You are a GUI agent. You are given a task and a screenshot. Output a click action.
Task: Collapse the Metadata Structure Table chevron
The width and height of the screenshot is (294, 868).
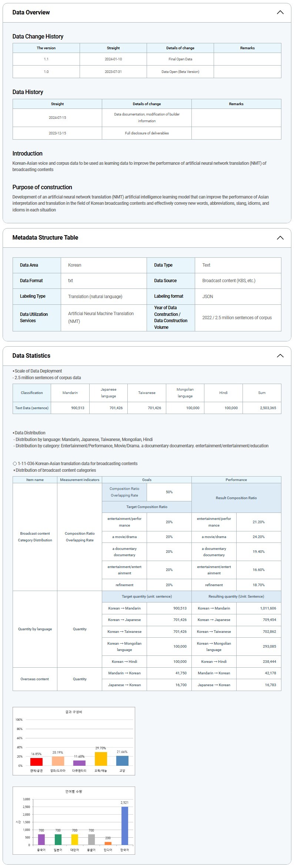280,238
